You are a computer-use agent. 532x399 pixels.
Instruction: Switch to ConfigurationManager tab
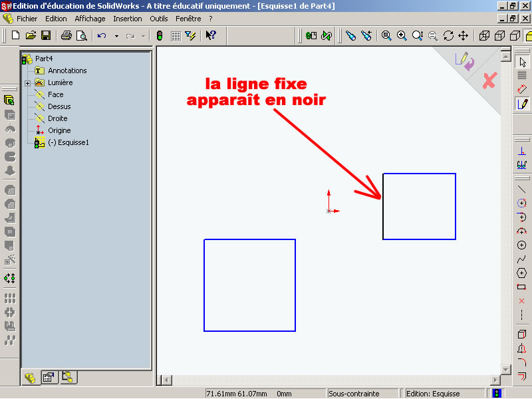[x=68, y=377]
